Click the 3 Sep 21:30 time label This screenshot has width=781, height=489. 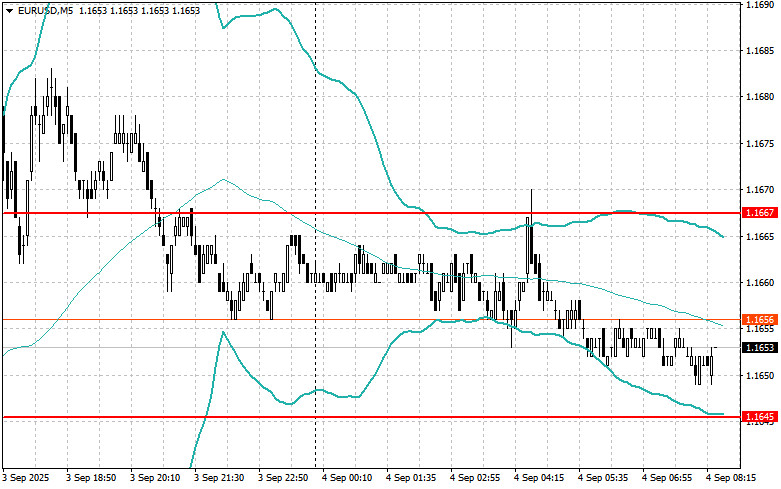click(219, 478)
